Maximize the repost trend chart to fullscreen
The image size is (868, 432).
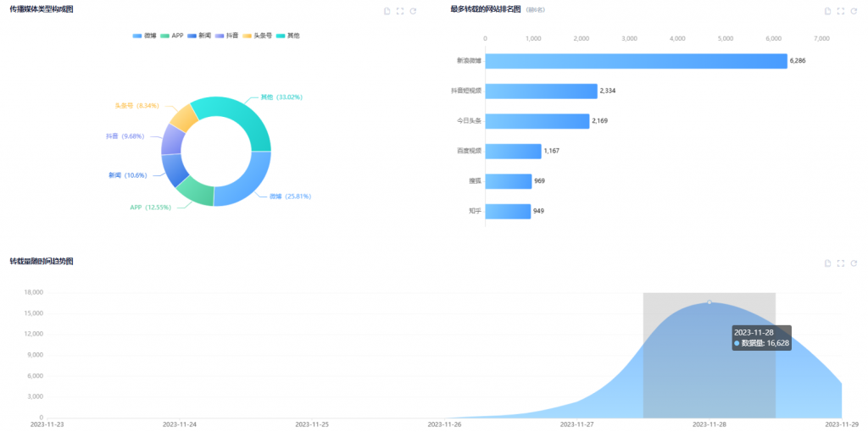click(841, 263)
